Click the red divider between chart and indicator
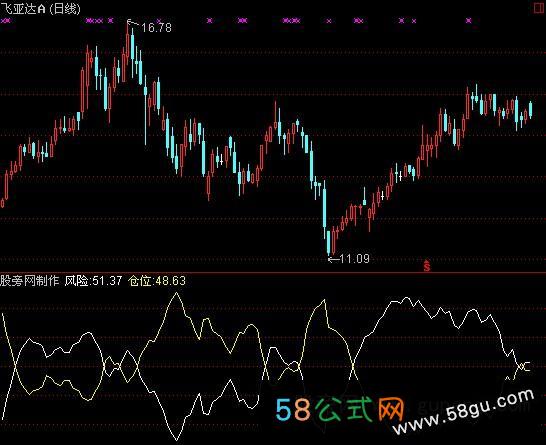546x445 pixels. (x=273, y=273)
